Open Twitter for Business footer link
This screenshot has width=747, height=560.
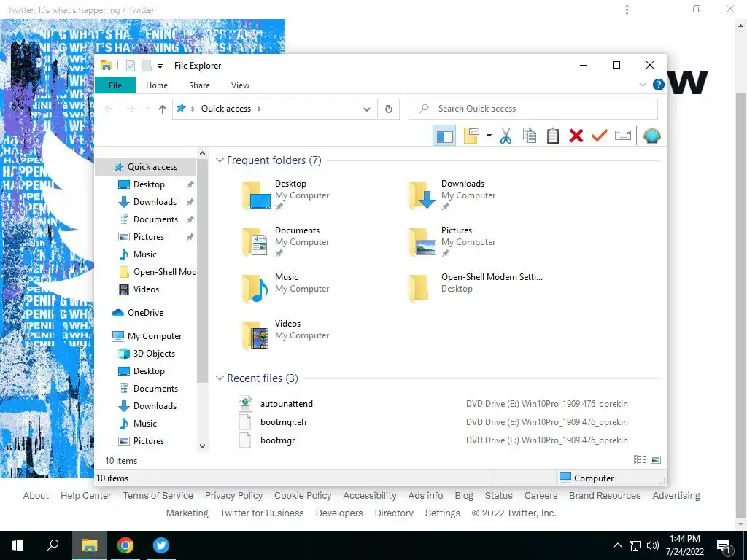coord(262,513)
